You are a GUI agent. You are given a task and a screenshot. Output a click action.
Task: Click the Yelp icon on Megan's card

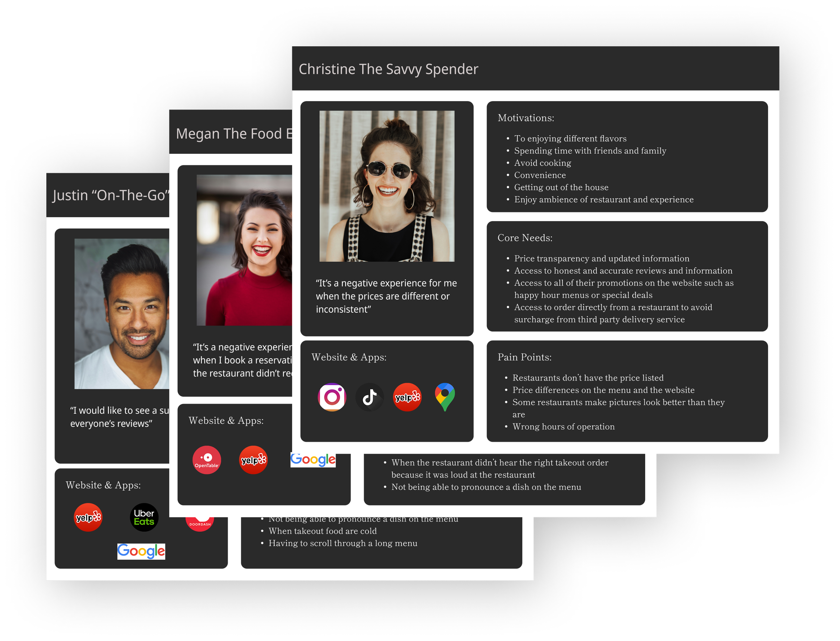click(253, 460)
